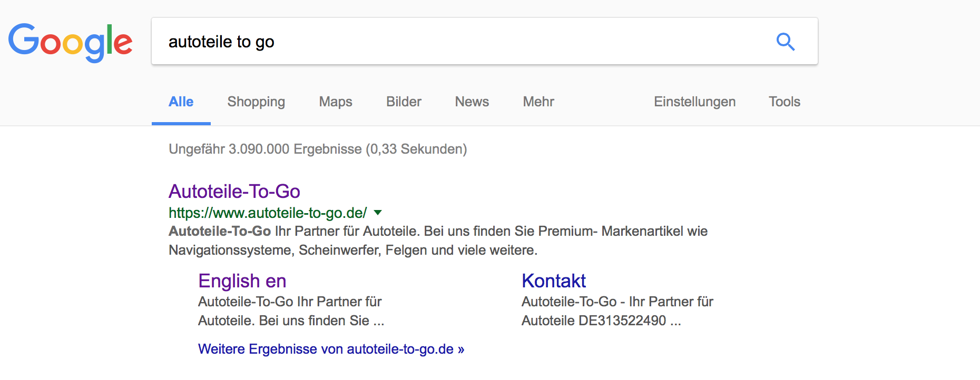980x380 pixels.
Task: Click the result count text Ungefähr 3.090.000 Ergebnisse
Action: point(317,149)
